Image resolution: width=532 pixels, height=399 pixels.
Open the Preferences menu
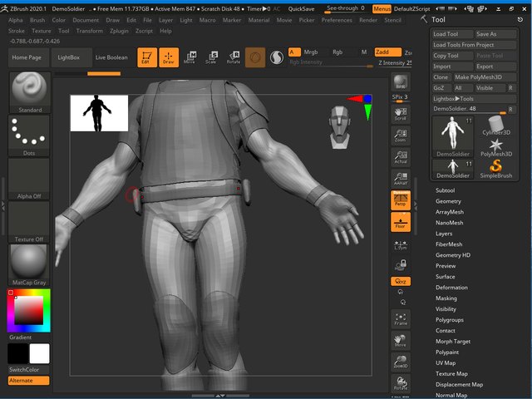click(x=337, y=19)
